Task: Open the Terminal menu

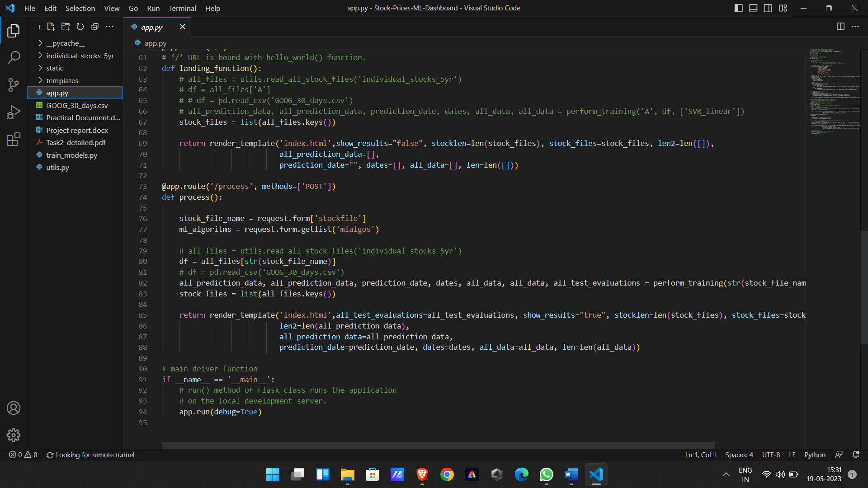Action: point(182,8)
